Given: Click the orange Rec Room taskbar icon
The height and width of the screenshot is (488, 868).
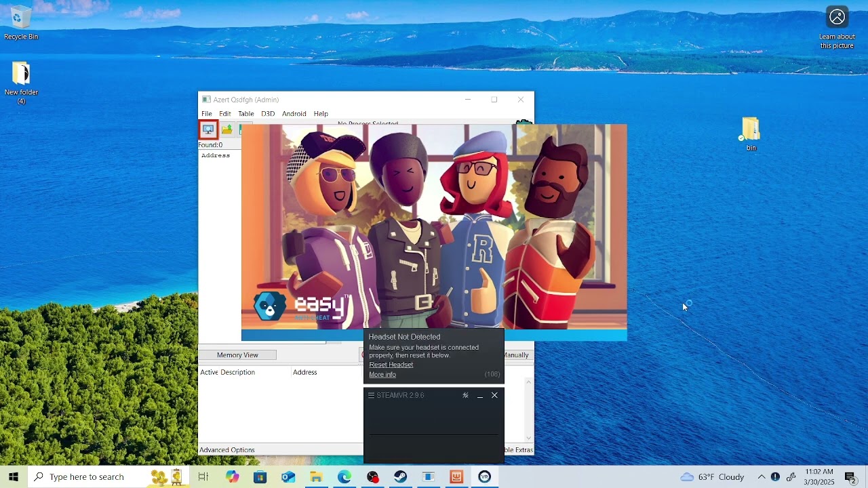Looking at the screenshot, I should click(456, 476).
